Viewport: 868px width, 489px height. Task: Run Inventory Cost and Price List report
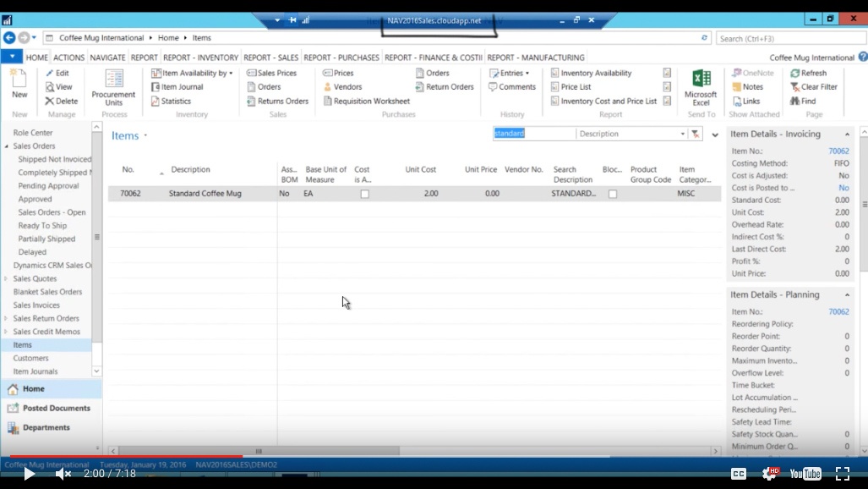click(603, 101)
